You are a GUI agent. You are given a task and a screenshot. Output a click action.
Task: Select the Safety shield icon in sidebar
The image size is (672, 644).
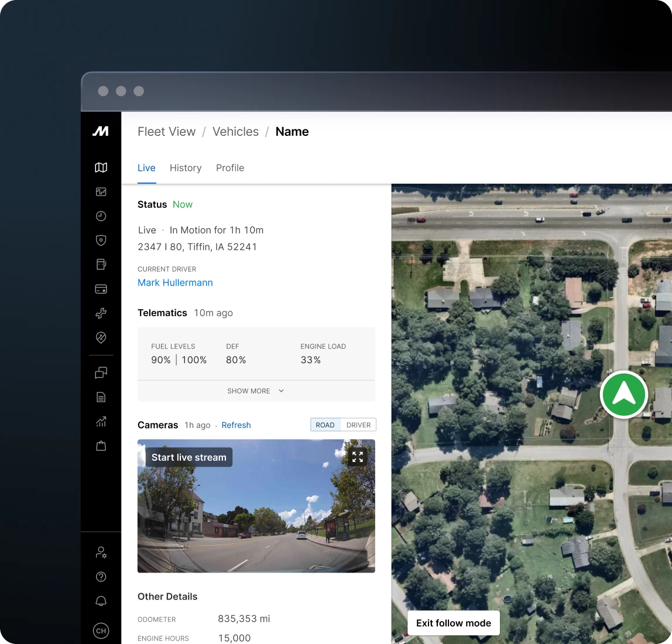click(x=101, y=240)
